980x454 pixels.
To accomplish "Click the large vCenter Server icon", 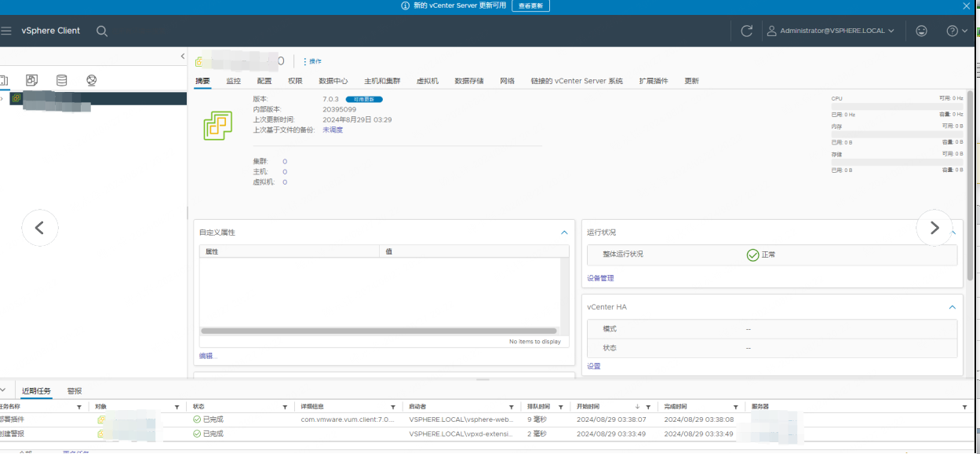I will (218, 125).
